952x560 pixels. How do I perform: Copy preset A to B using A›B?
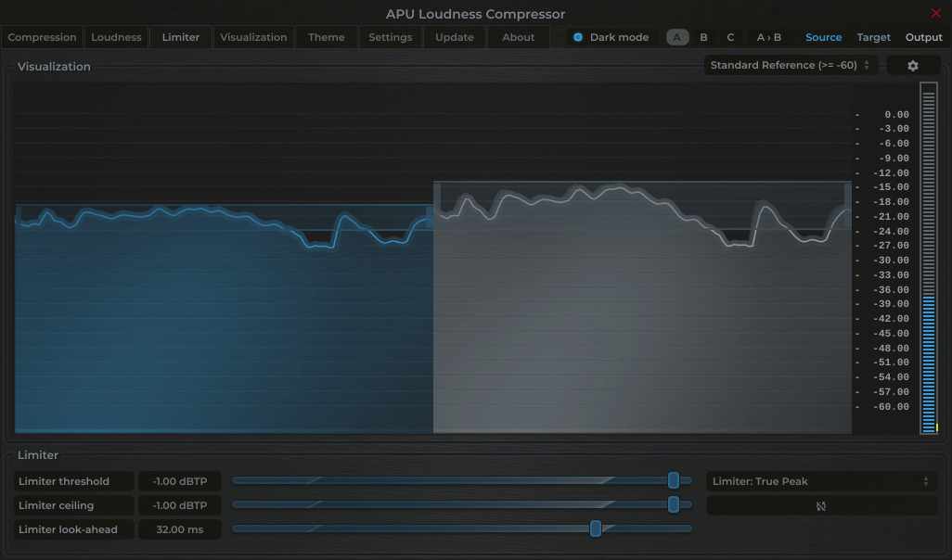[769, 37]
